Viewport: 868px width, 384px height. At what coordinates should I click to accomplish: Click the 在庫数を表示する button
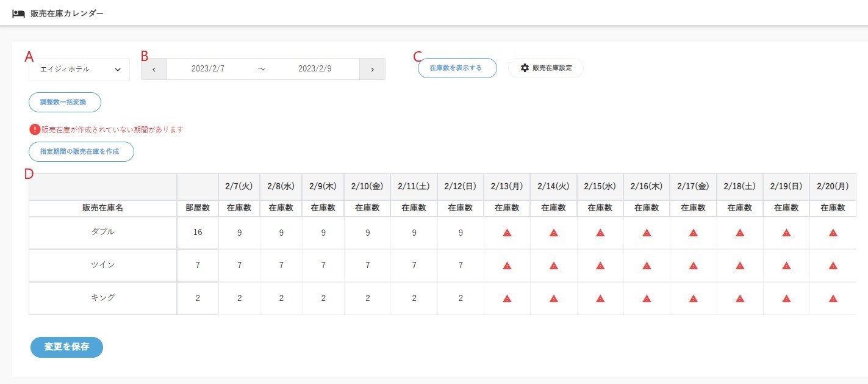[457, 68]
